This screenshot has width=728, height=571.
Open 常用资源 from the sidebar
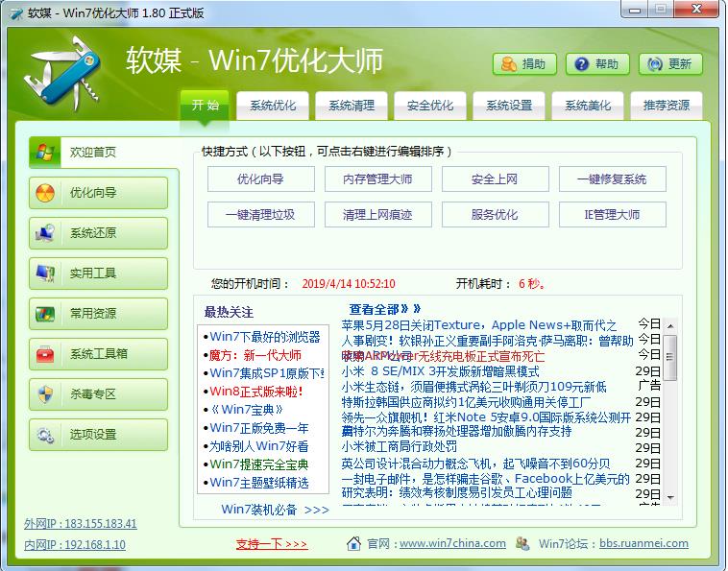[98, 314]
